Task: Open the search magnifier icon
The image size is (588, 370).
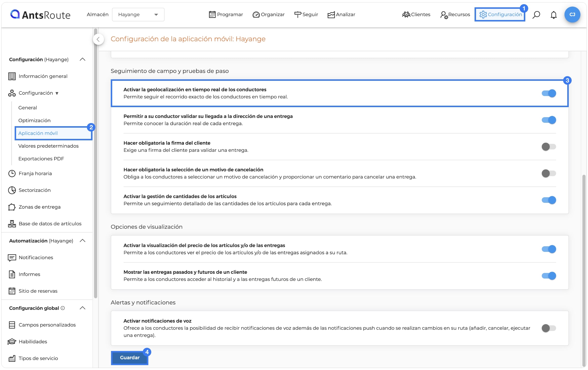Action: [536, 14]
